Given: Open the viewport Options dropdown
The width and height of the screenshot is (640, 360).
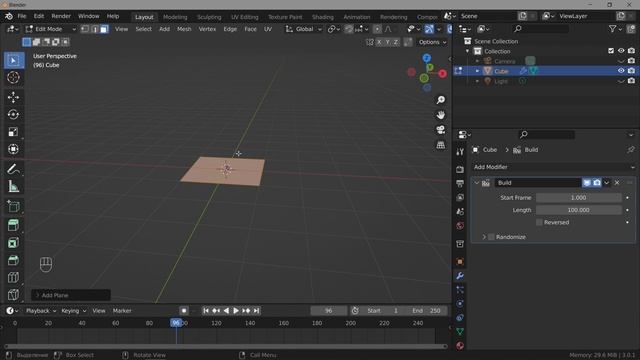Looking at the screenshot, I should pos(432,42).
